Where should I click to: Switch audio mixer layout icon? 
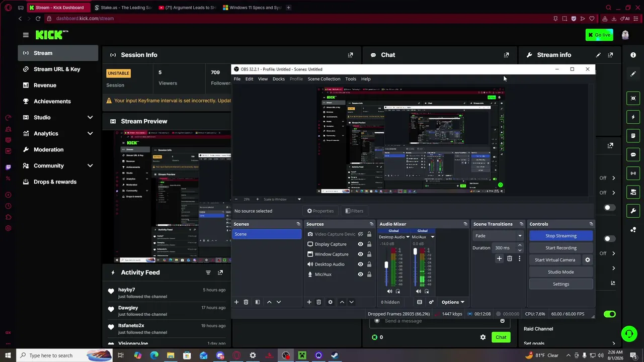[x=420, y=302]
